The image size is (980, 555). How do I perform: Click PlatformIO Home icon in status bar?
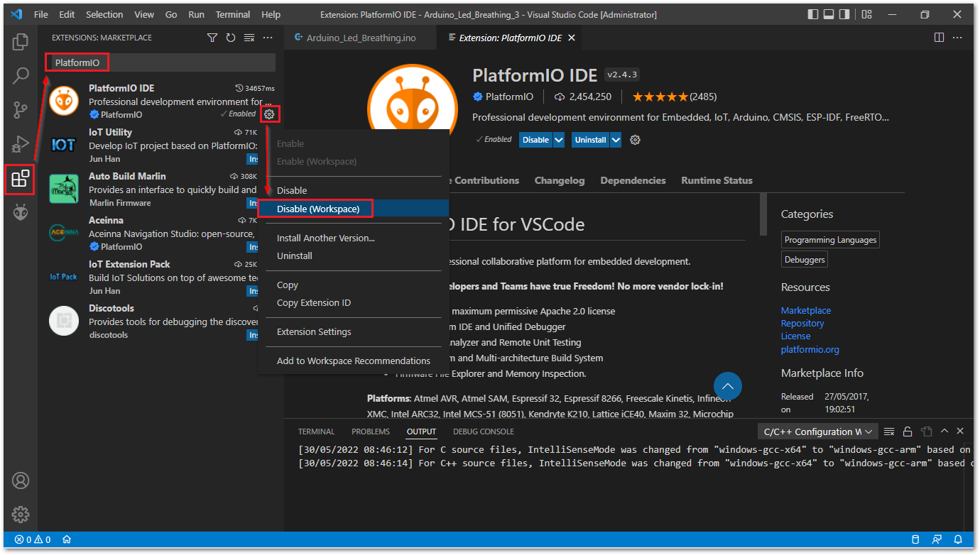[67, 539]
